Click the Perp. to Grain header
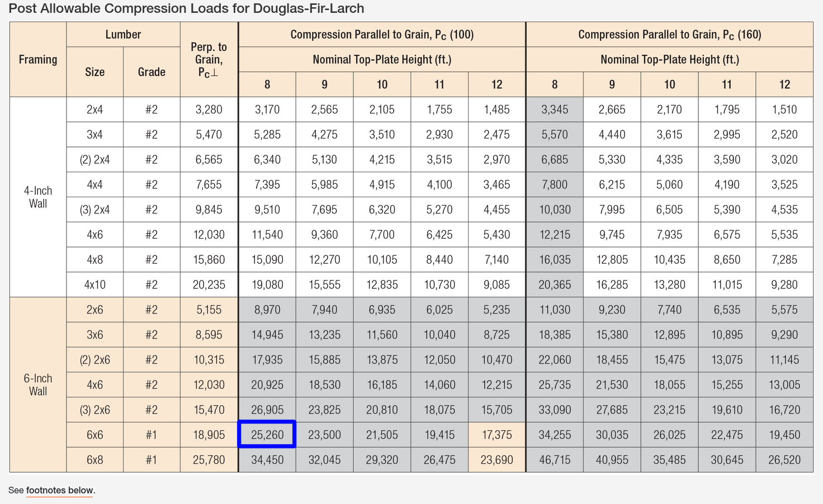This screenshot has width=823, height=504. coord(209,60)
